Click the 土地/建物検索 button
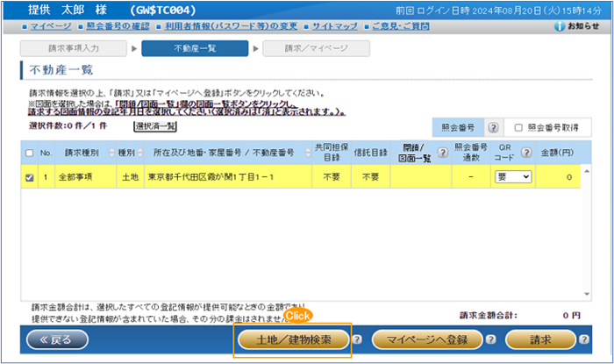 point(292,340)
